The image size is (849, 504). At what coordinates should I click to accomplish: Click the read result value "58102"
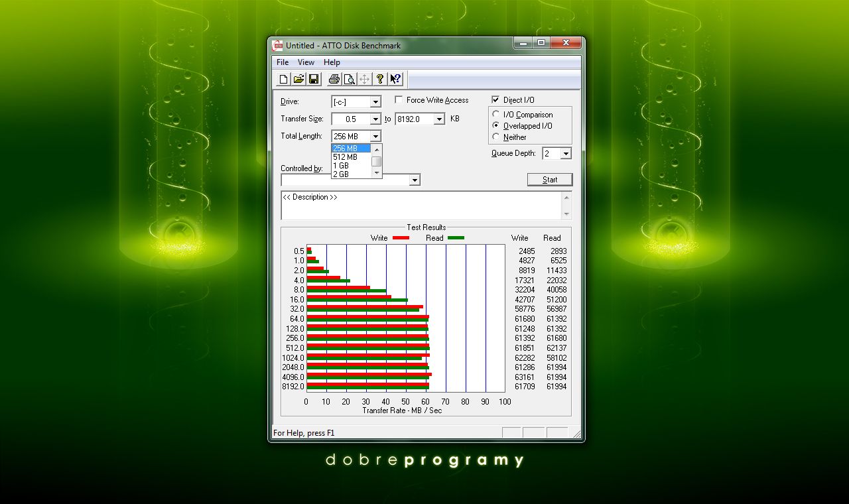click(x=556, y=358)
